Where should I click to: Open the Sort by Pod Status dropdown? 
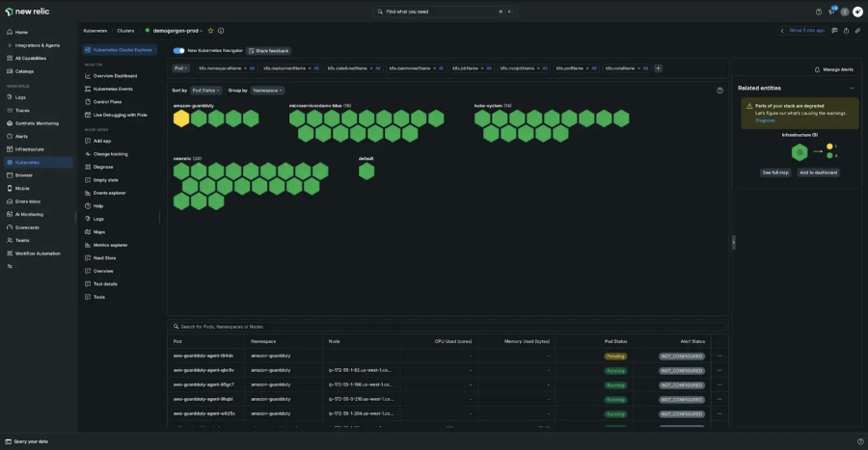pos(206,91)
